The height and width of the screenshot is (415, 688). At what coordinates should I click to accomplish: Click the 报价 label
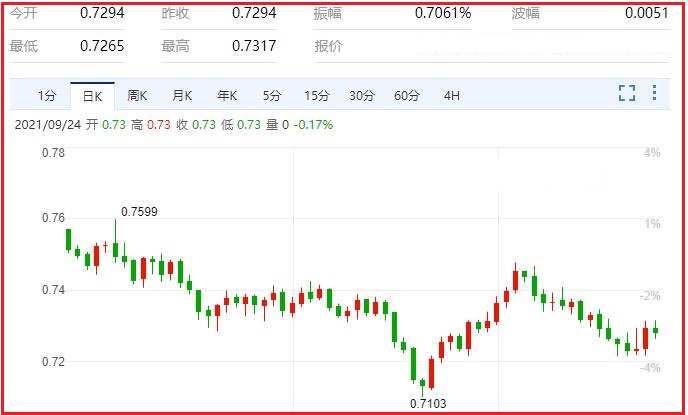click(x=328, y=46)
